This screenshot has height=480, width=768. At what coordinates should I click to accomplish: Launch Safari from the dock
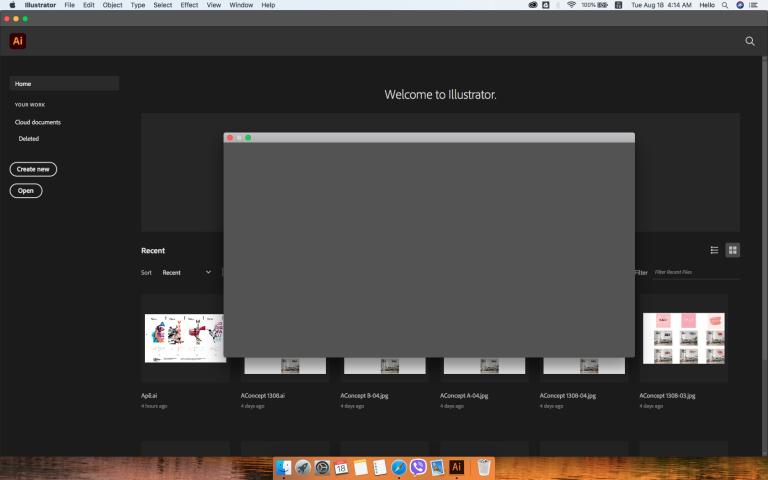[x=399, y=467]
